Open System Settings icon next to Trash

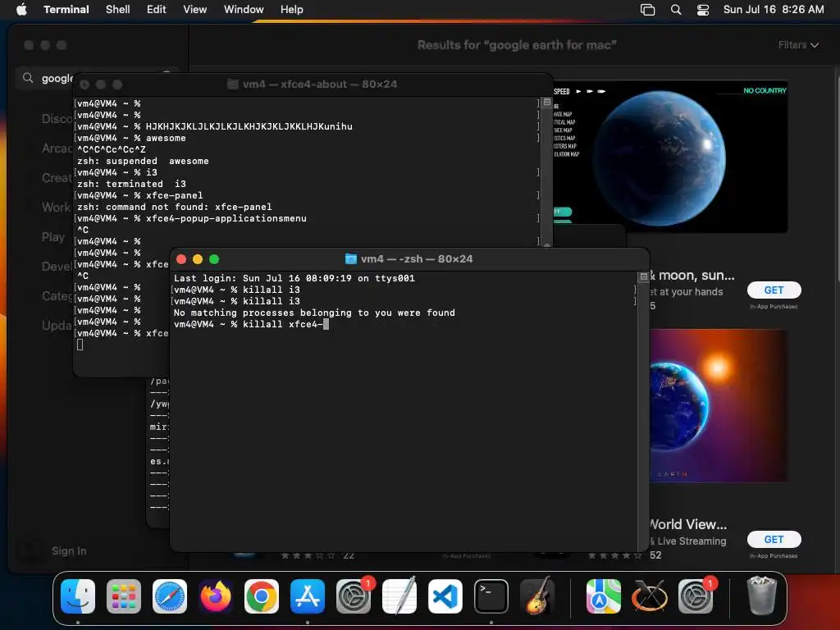pyautogui.click(x=696, y=596)
